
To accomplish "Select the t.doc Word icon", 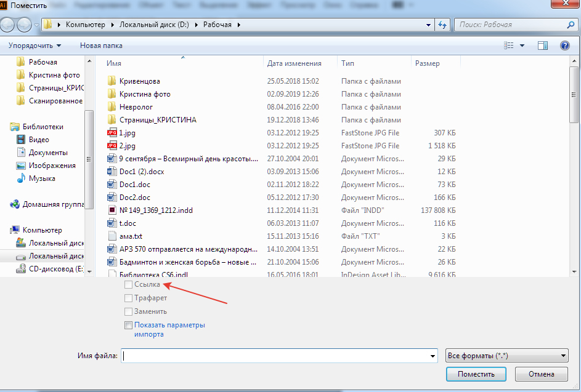I will tap(112, 223).
